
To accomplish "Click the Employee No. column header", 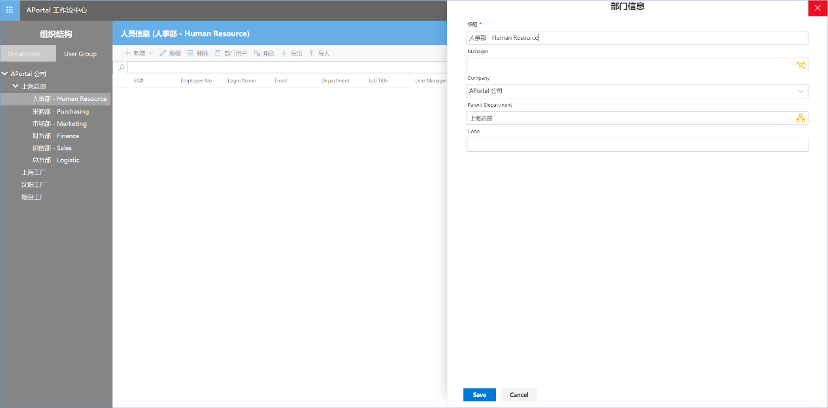I will tap(196, 81).
